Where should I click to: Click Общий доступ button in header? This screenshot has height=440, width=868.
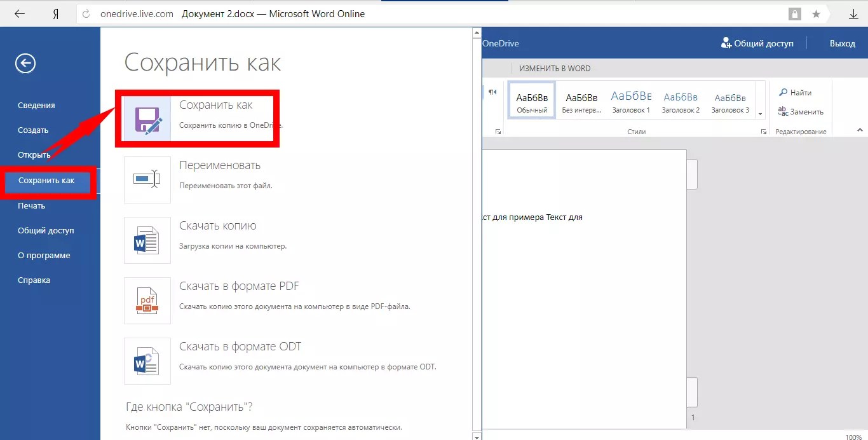[x=757, y=43]
